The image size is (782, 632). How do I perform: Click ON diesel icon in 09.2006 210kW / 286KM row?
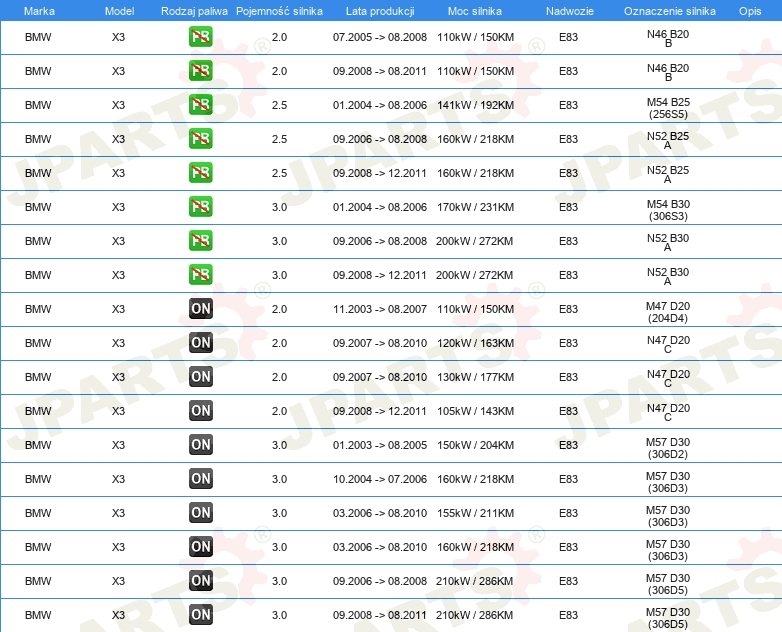click(201, 580)
